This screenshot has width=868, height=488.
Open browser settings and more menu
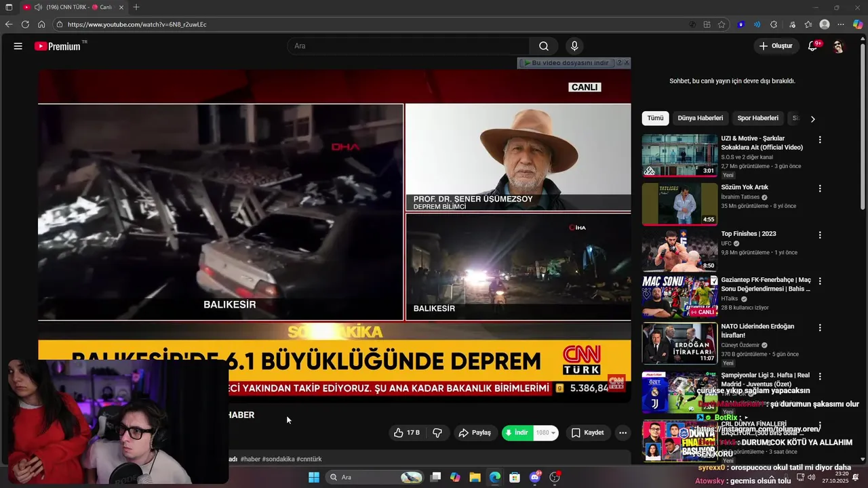coord(841,24)
